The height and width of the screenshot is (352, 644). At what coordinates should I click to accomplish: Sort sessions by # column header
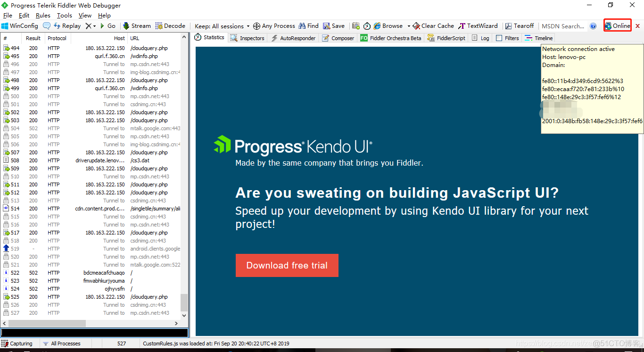[11, 38]
